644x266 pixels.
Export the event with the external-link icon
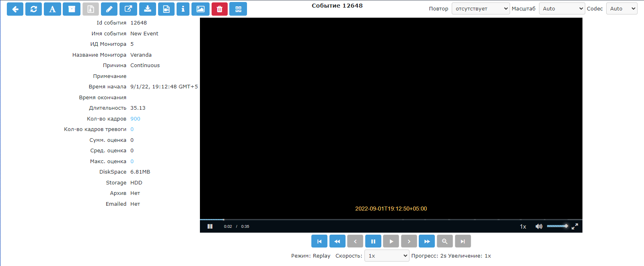click(x=128, y=9)
